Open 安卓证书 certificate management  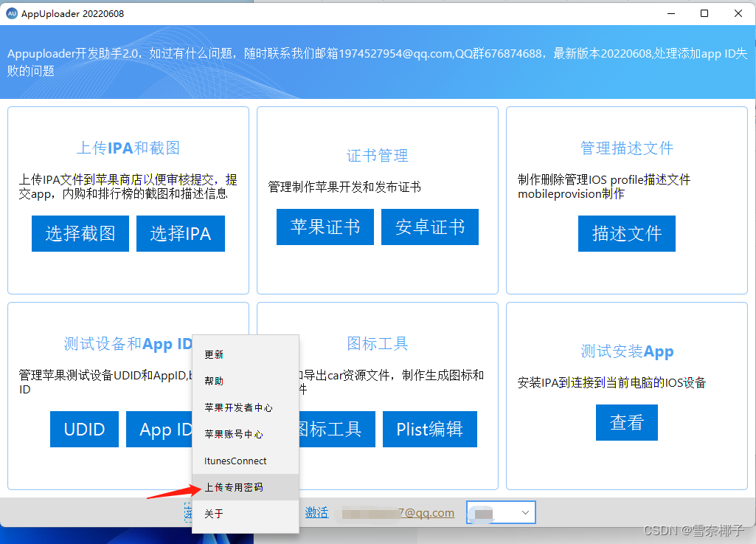(x=429, y=227)
